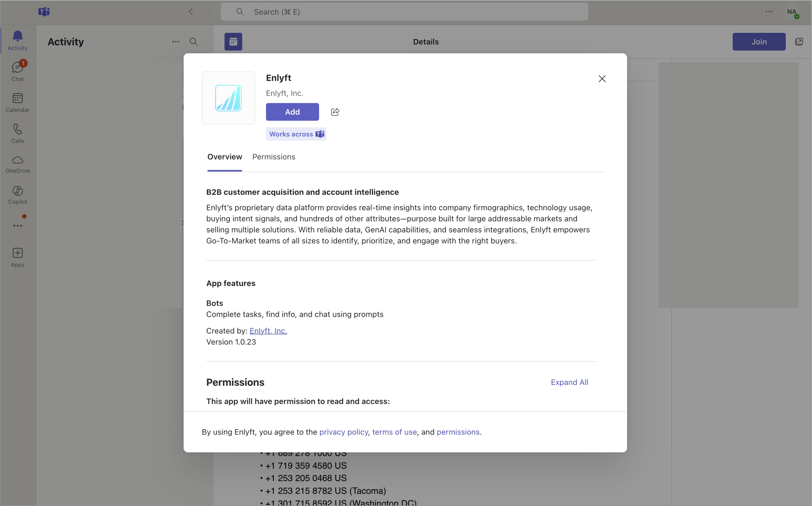Click the Bots feature label
Screen dimensions: 812x506
(x=215, y=303)
